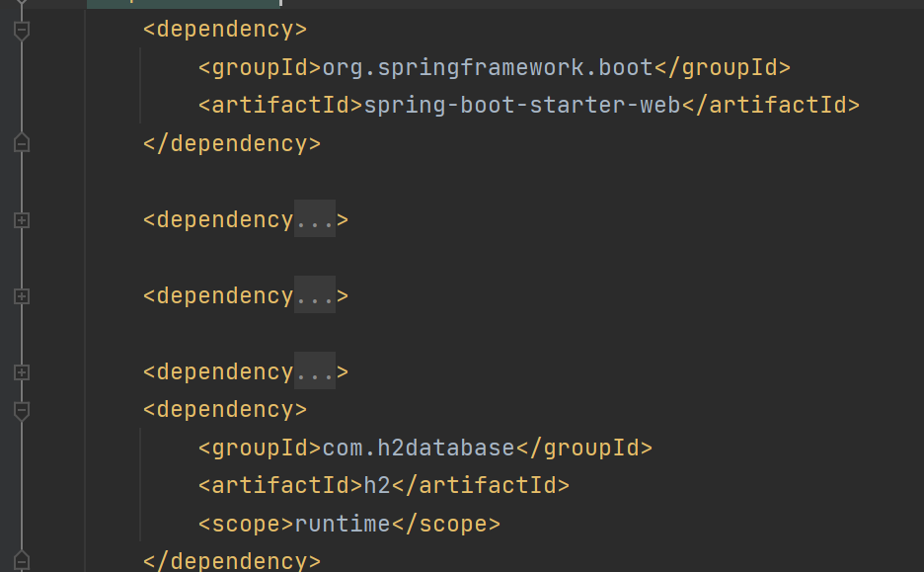Expand the folded dependency directly above com.h2database block
The image size is (924, 572).
click(x=22, y=372)
